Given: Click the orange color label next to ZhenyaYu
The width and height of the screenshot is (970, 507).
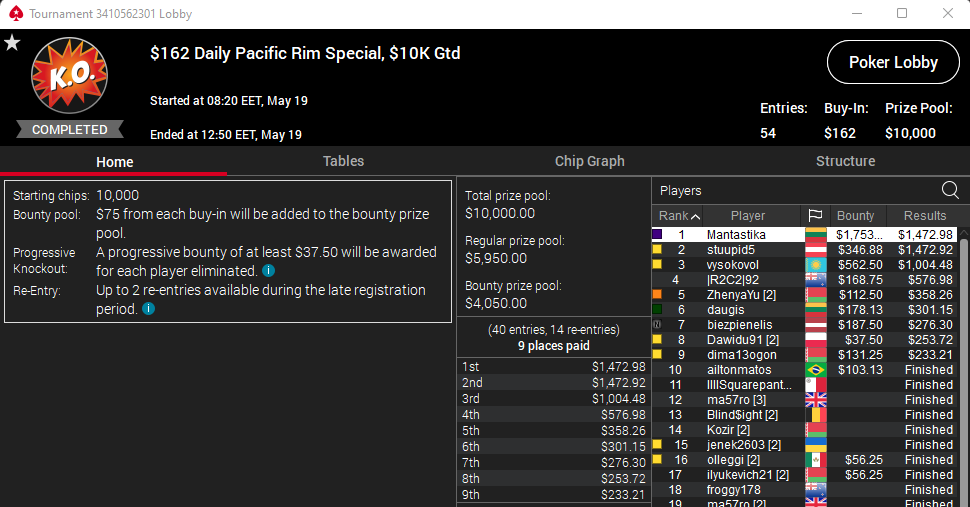Looking at the screenshot, I should [657, 295].
